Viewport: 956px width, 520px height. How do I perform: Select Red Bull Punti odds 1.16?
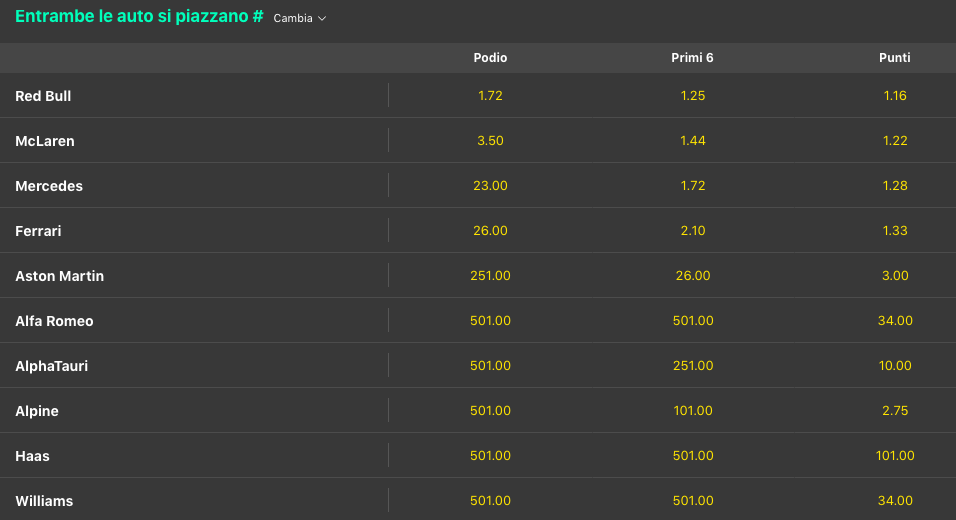895,96
